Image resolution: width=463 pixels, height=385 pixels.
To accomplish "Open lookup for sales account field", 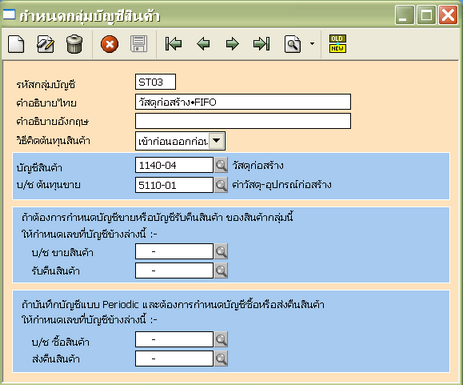I will pos(221,251).
